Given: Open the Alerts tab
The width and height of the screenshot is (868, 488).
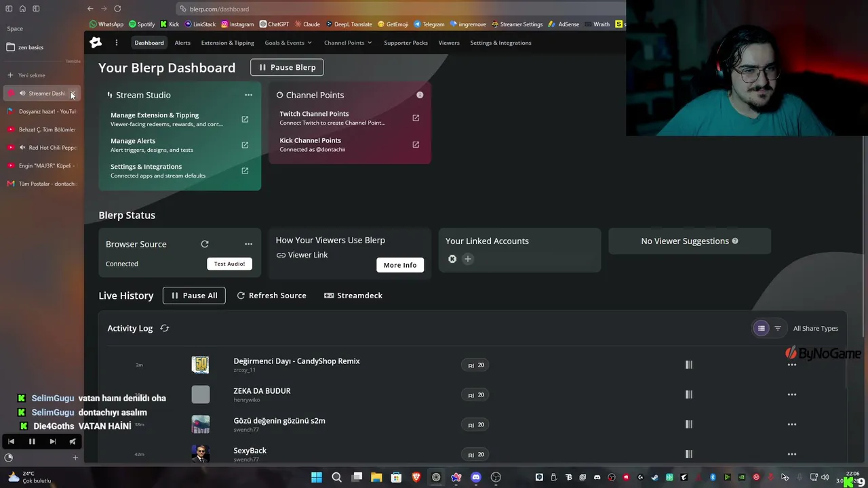Looking at the screenshot, I should [182, 43].
